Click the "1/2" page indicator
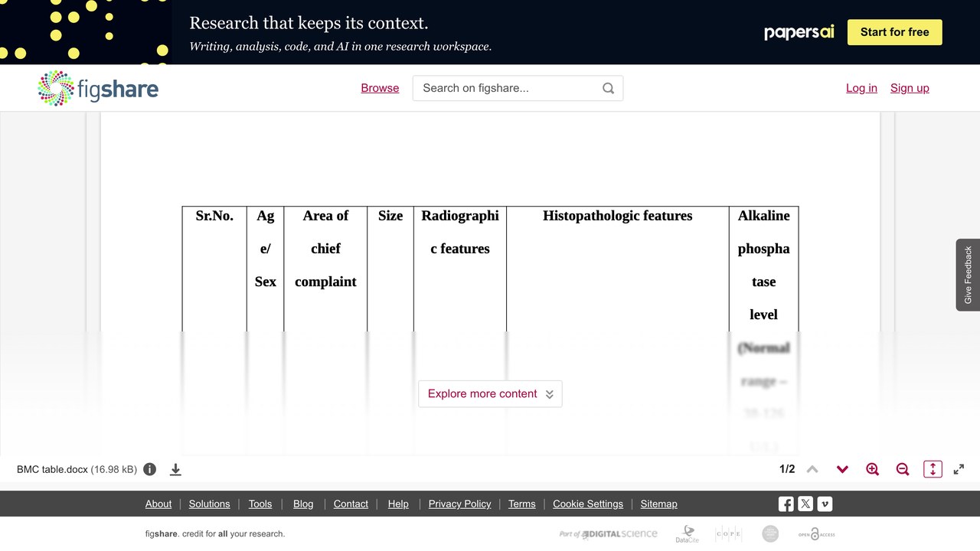Screen dimensions: 980x551 (787, 469)
